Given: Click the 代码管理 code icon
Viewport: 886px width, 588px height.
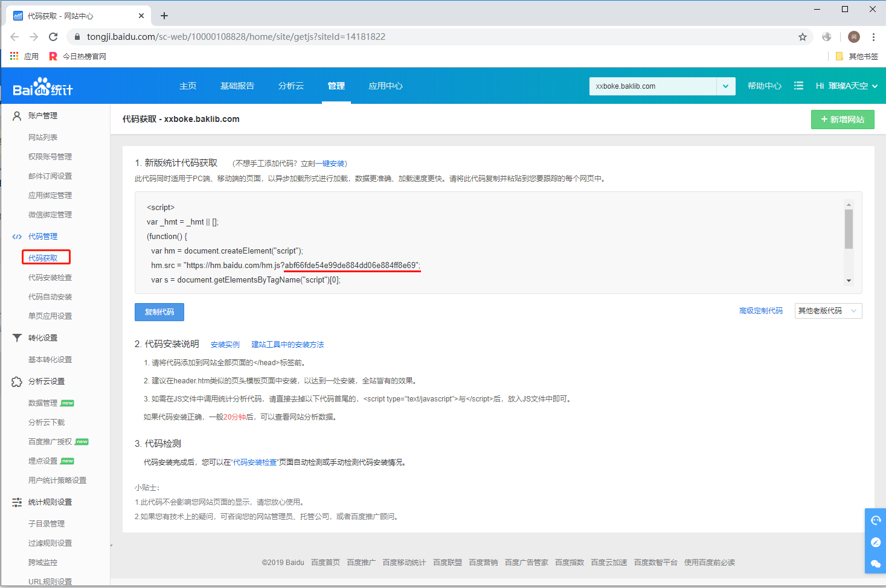Looking at the screenshot, I should coord(17,237).
